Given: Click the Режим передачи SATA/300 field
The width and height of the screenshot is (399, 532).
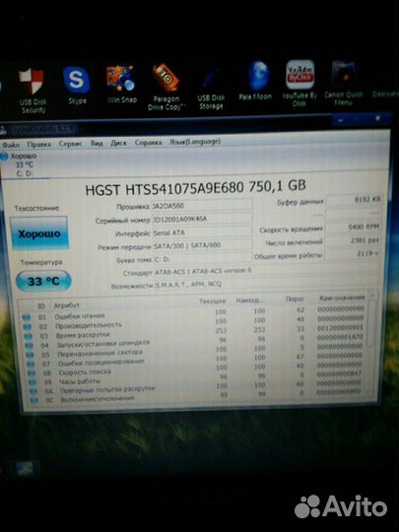Looking at the screenshot, I should [x=202, y=245].
